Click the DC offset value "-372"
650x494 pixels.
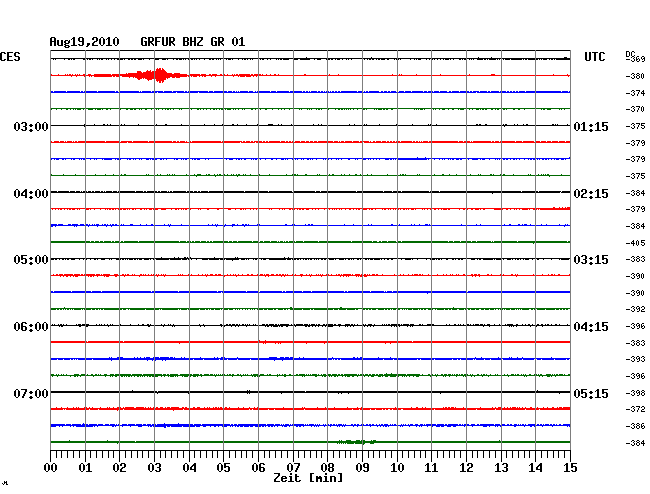635,409
